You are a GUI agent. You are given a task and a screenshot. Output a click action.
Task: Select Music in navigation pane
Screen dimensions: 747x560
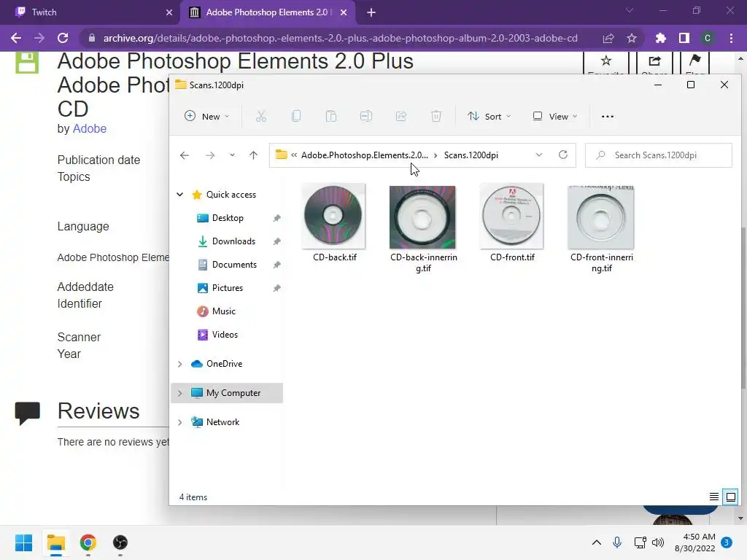tap(224, 311)
